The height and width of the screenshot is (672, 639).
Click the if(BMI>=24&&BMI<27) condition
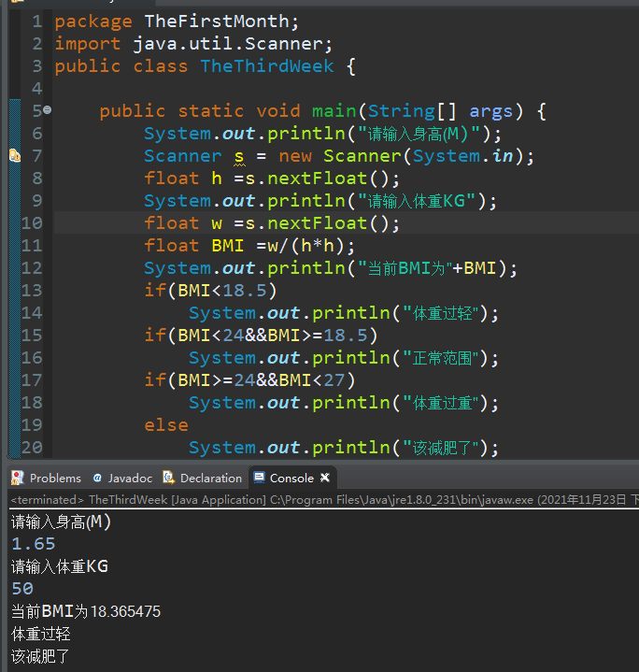coord(249,380)
